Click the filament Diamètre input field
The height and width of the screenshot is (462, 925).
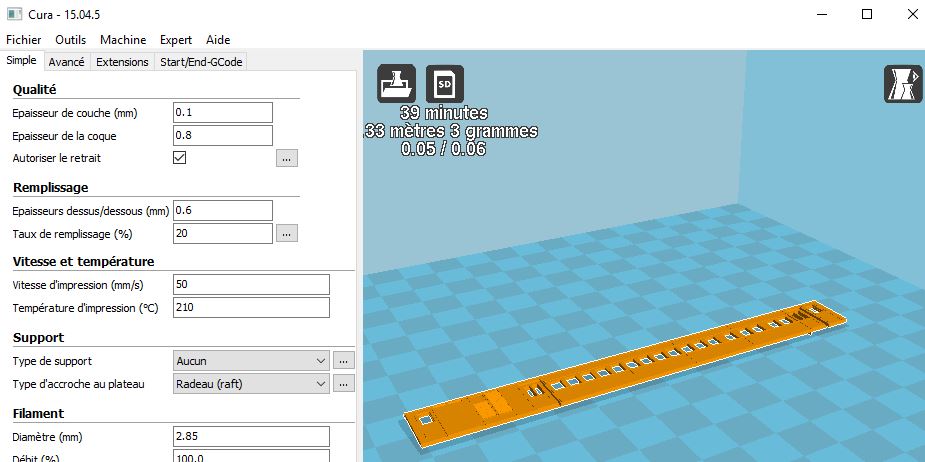(x=251, y=437)
